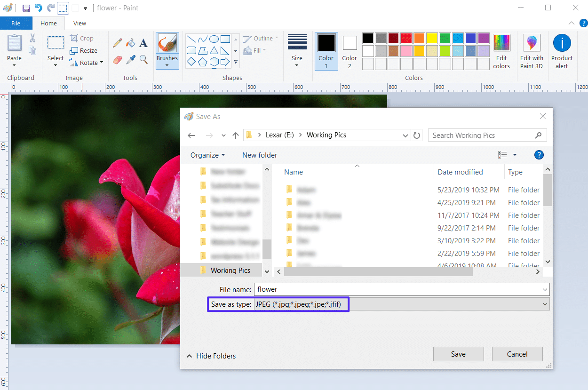
Task: Open the File menu
Action: (16, 23)
